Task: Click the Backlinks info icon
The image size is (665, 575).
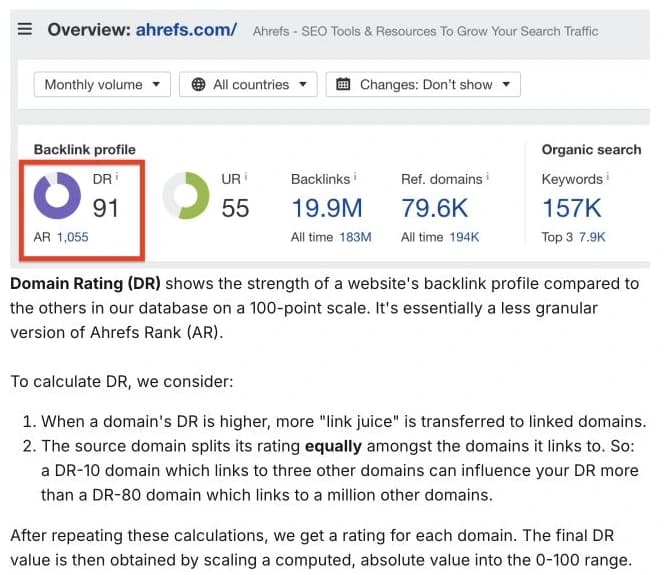Action: [355, 176]
